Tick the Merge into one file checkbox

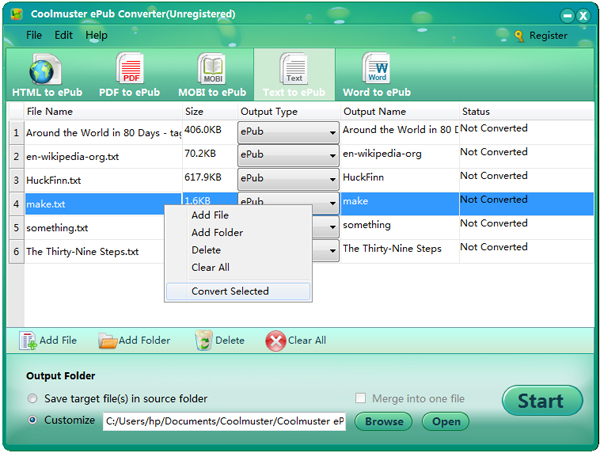click(360, 398)
